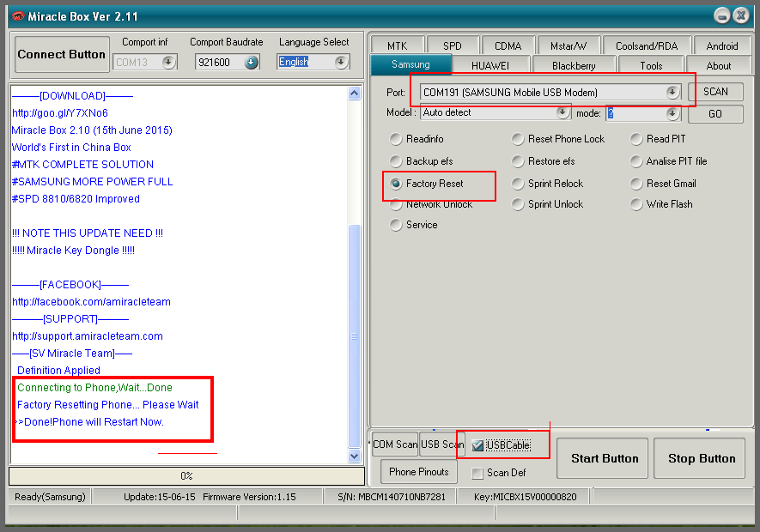Click the 'Done!Phone will Restart Now.' log line
Screen dimensions: 760x532
pyautogui.click(x=91, y=422)
